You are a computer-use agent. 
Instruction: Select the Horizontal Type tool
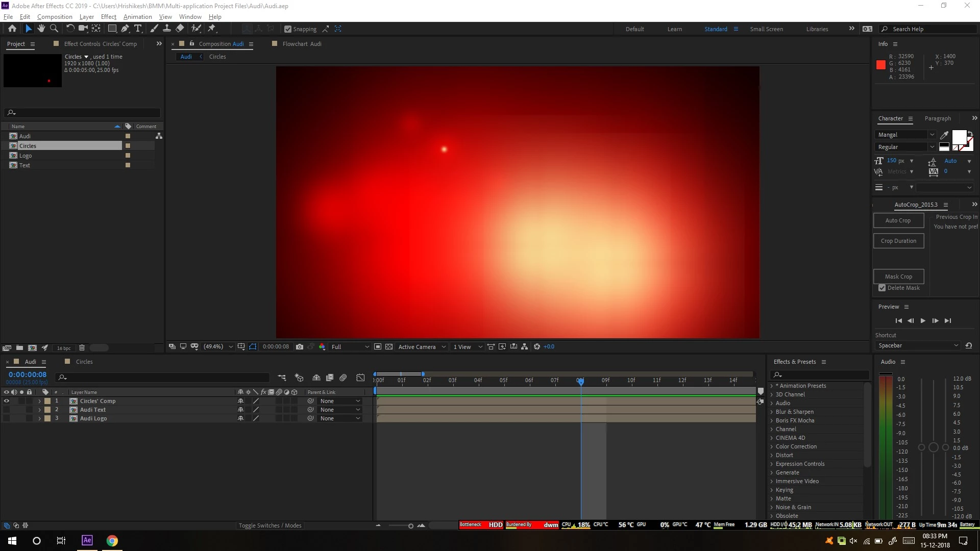point(138,29)
